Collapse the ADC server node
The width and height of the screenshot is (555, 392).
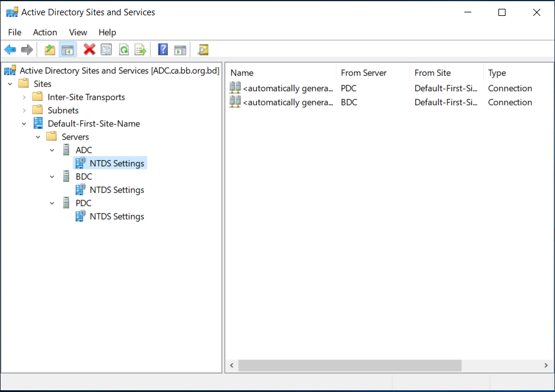(52, 150)
